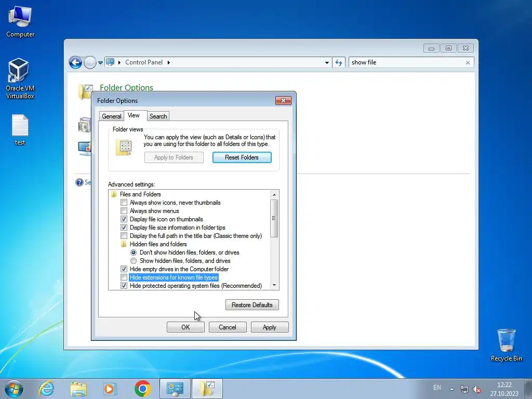
Task: Click the scroll up arrow in Advanced settings
Action: [274, 194]
